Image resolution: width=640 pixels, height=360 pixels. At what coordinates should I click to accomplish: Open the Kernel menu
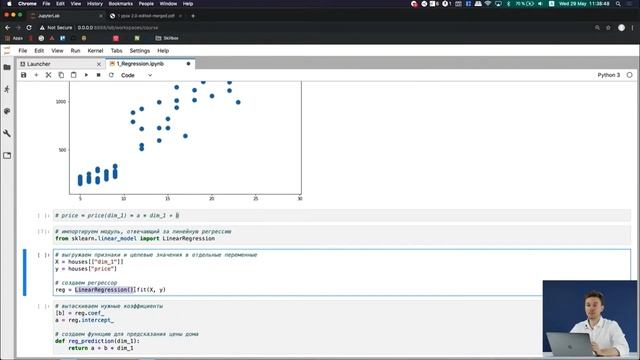pos(95,51)
